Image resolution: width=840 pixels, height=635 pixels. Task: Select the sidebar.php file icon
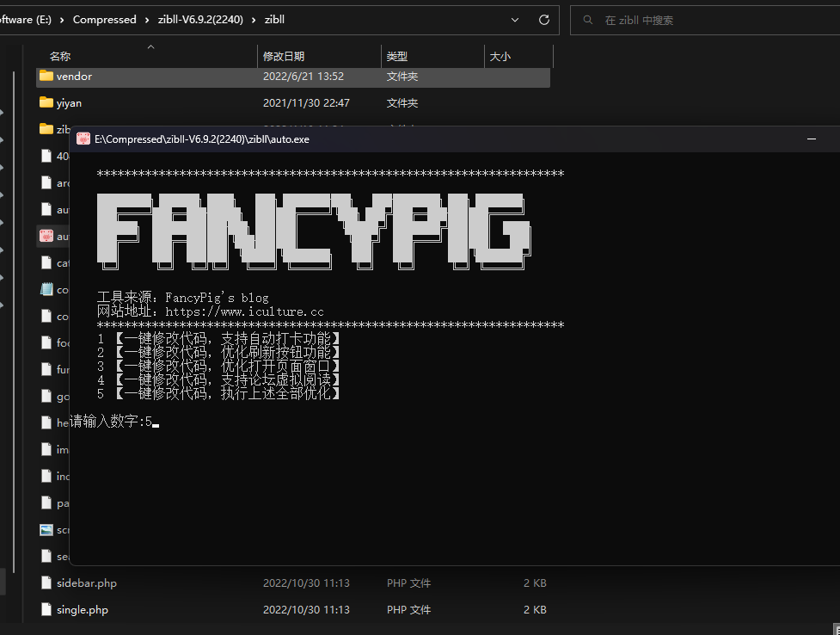click(46, 583)
